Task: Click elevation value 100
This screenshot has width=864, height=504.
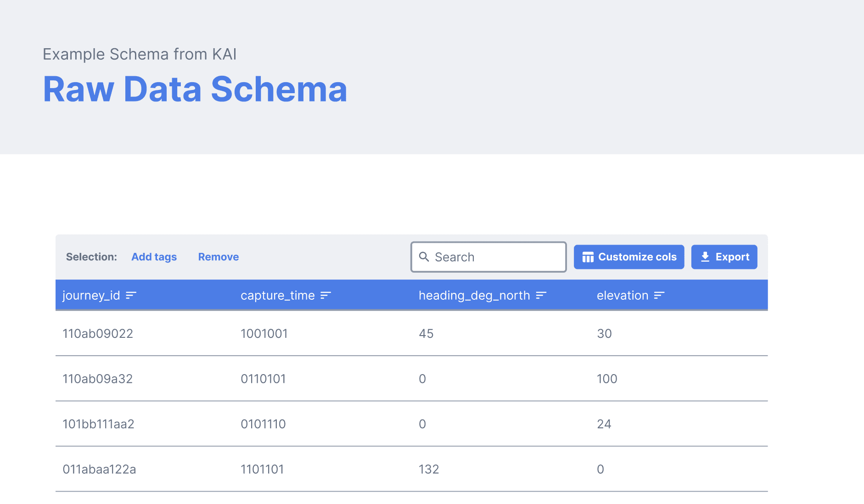Action: 607,379
